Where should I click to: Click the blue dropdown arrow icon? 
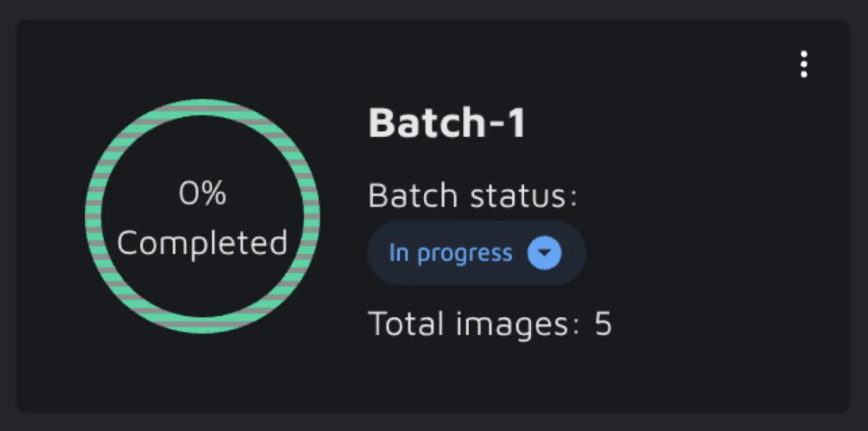[x=544, y=252]
